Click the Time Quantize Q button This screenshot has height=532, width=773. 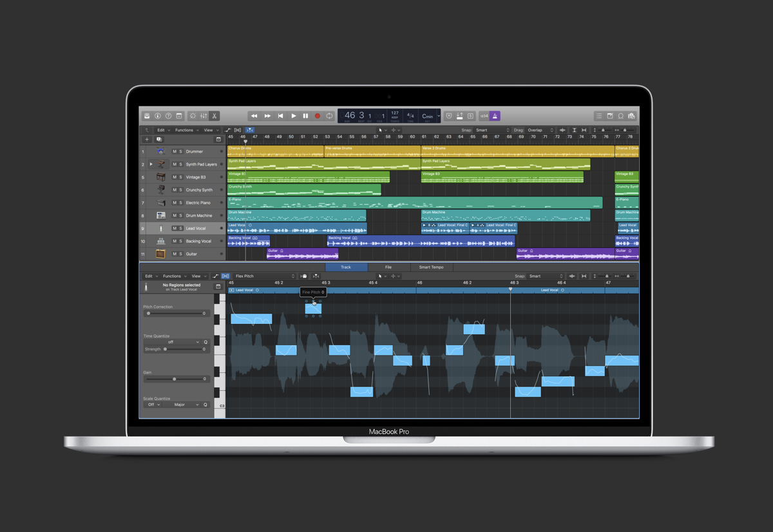tap(206, 342)
